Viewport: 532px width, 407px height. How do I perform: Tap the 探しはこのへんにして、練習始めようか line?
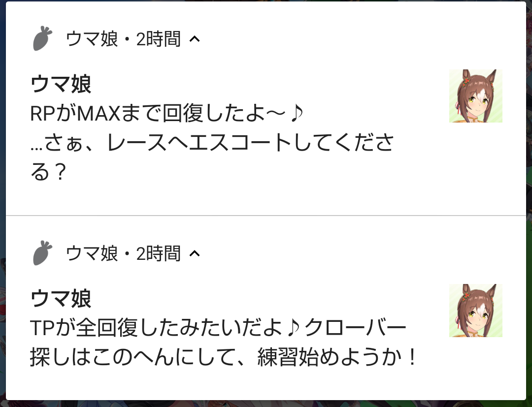pos(223,357)
